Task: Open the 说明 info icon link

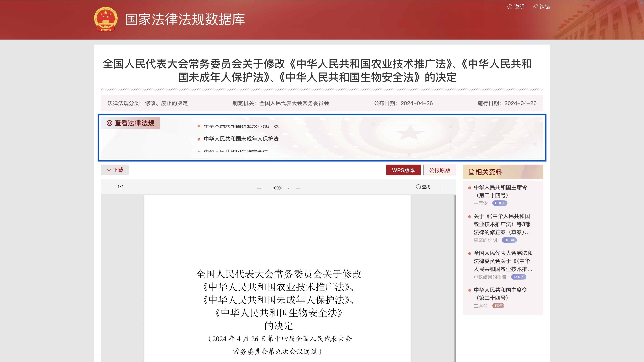Action: point(510,7)
